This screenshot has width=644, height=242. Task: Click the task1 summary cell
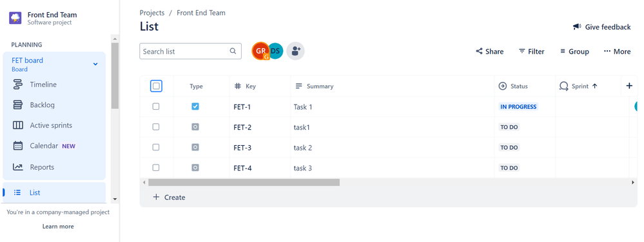point(392,127)
